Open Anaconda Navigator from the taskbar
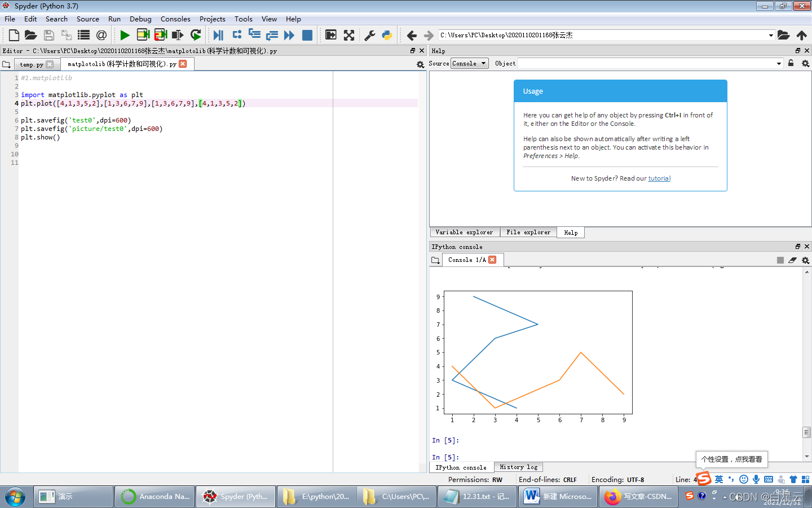Image resolution: width=812 pixels, height=508 pixels. pos(155,497)
